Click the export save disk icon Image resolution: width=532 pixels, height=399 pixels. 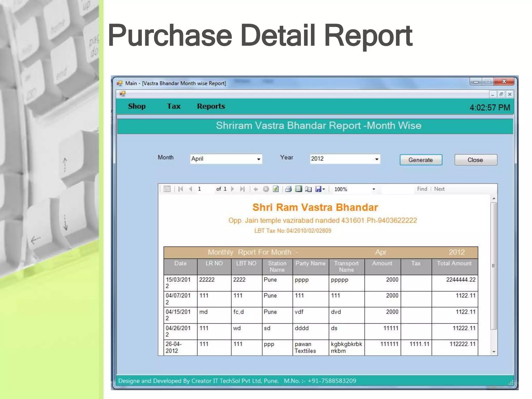pyautogui.click(x=318, y=189)
